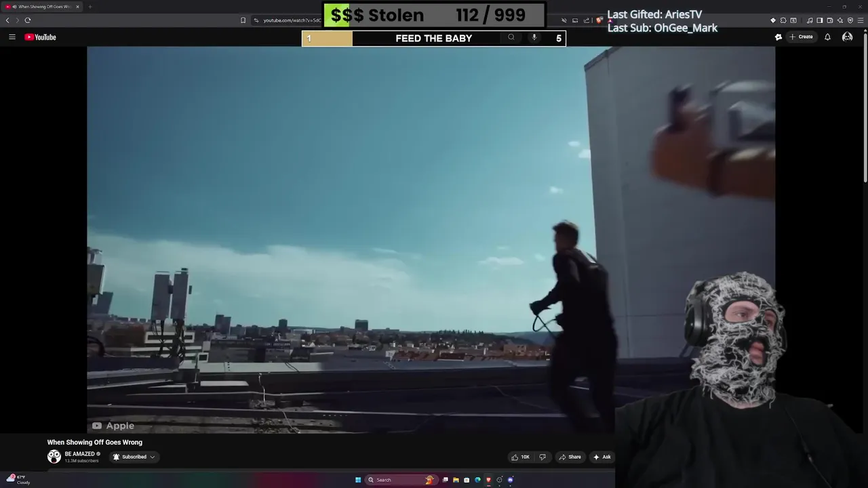Click the crossed-out eye icon in address bar
This screenshot has width=868, height=488.
tap(564, 20)
